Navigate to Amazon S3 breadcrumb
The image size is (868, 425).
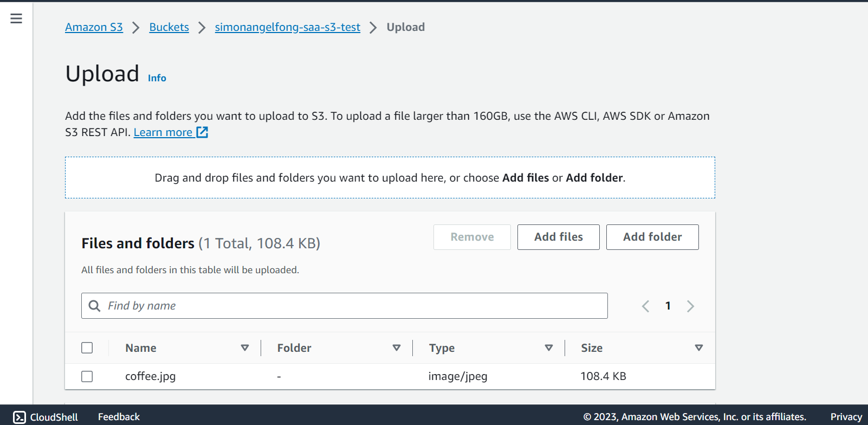[x=94, y=27]
